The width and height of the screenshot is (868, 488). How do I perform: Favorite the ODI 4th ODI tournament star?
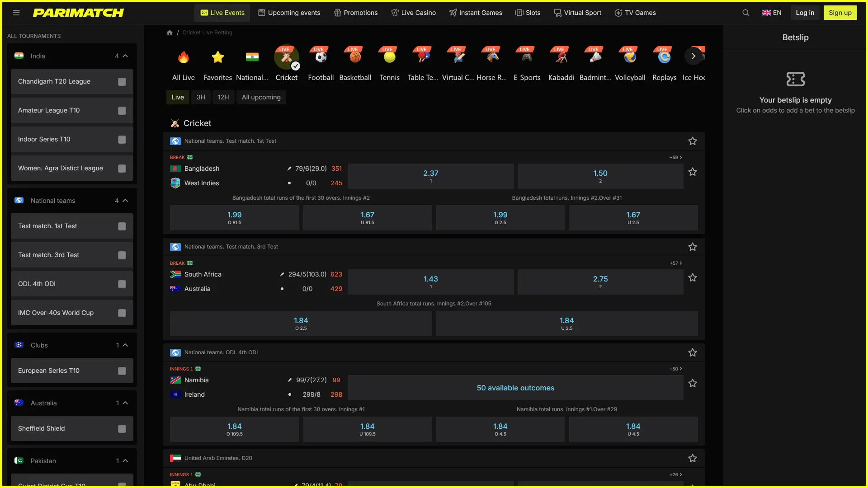click(x=693, y=352)
